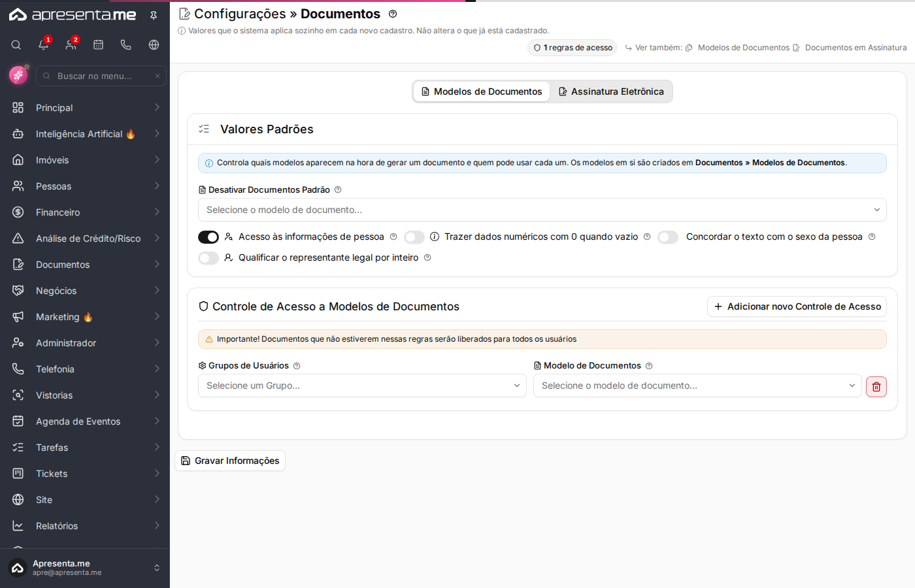The height and width of the screenshot is (588, 915).
Task: Click help icon after Concordar o texto
Action: click(872, 237)
